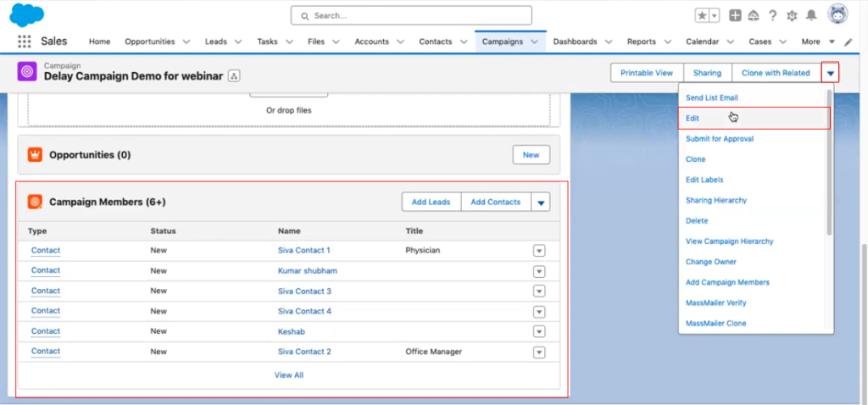Screen dimensions: 868x405
Task: Choose Submit for Approval
Action: [719, 139]
